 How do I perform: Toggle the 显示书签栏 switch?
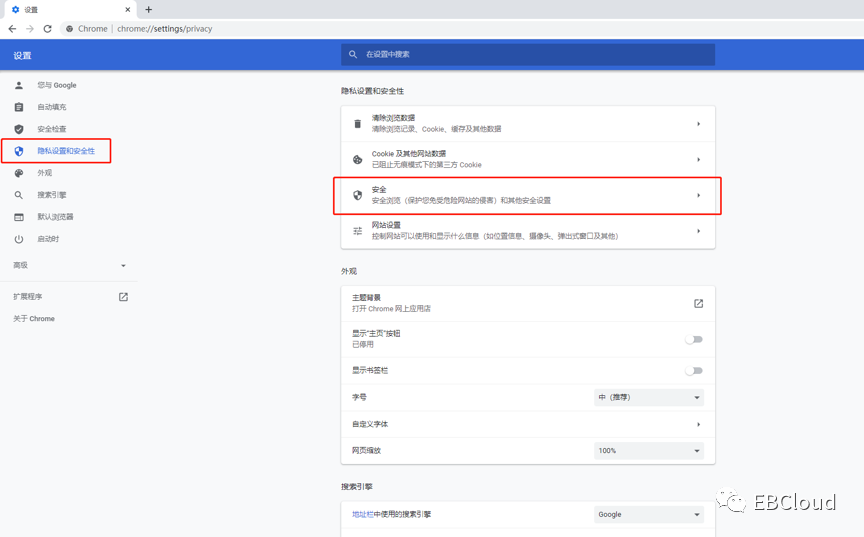pos(694,371)
